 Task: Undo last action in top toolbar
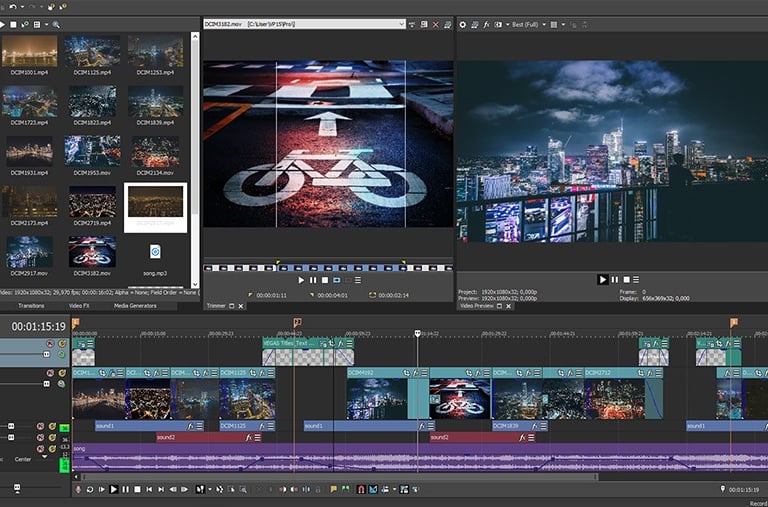point(13,7)
